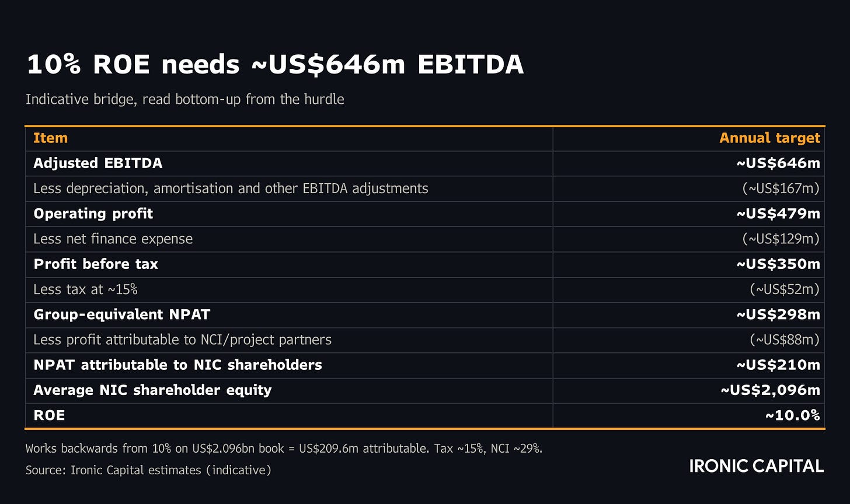The width and height of the screenshot is (850, 504).
Task: Click the ~US$350m pre-tax value
Action: coord(778,264)
